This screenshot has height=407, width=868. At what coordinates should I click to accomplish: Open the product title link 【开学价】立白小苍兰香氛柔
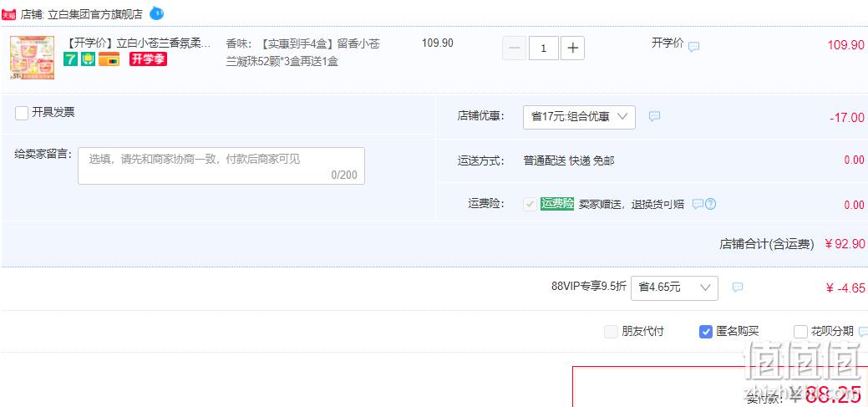(138, 43)
